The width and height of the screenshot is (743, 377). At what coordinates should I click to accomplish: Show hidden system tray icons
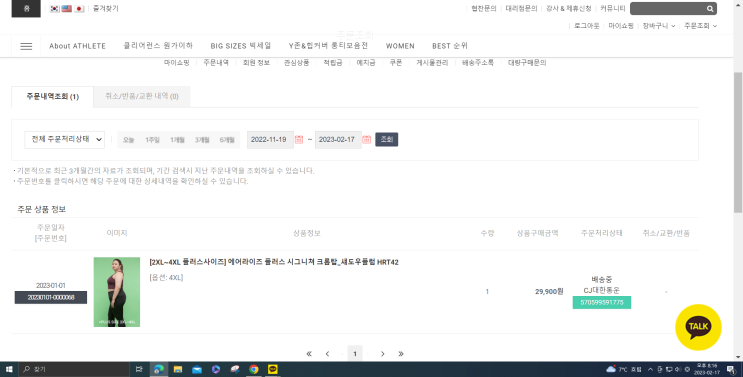pyautogui.click(x=650, y=369)
